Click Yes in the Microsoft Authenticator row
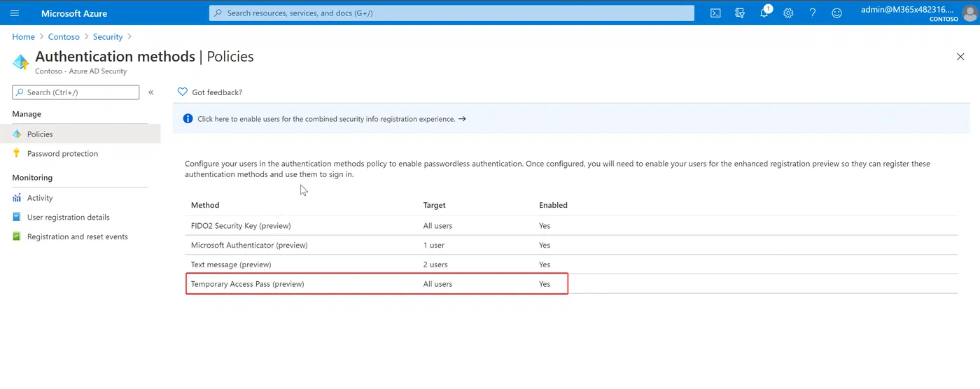The height and width of the screenshot is (389, 980). 545,245
